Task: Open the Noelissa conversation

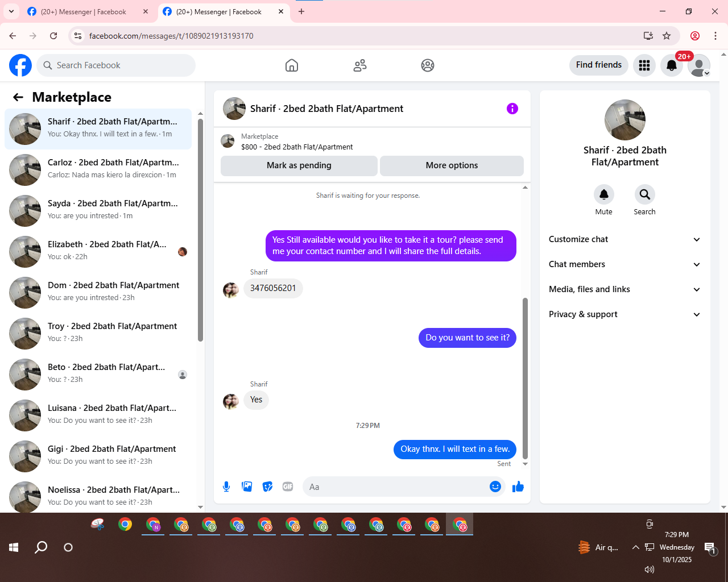Action: click(98, 496)
